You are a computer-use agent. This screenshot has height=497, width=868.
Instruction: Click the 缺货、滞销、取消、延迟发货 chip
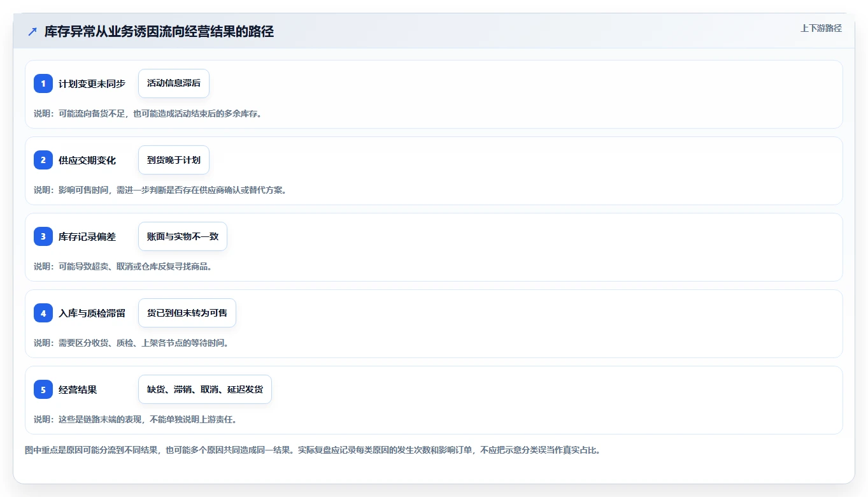205,389
